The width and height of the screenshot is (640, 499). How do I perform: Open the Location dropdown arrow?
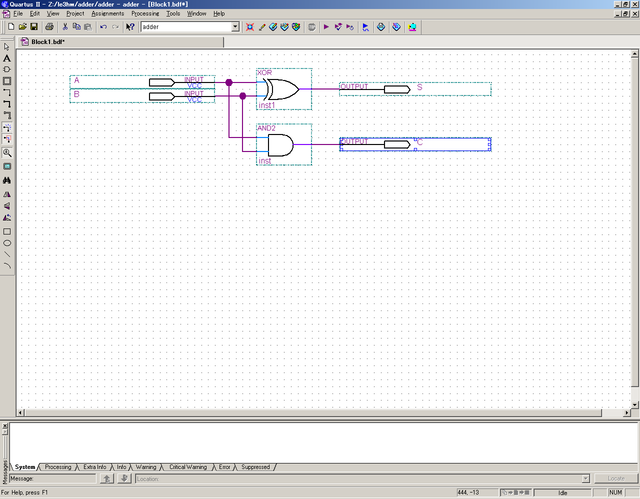pyautogui.click(x=586, y=479)
